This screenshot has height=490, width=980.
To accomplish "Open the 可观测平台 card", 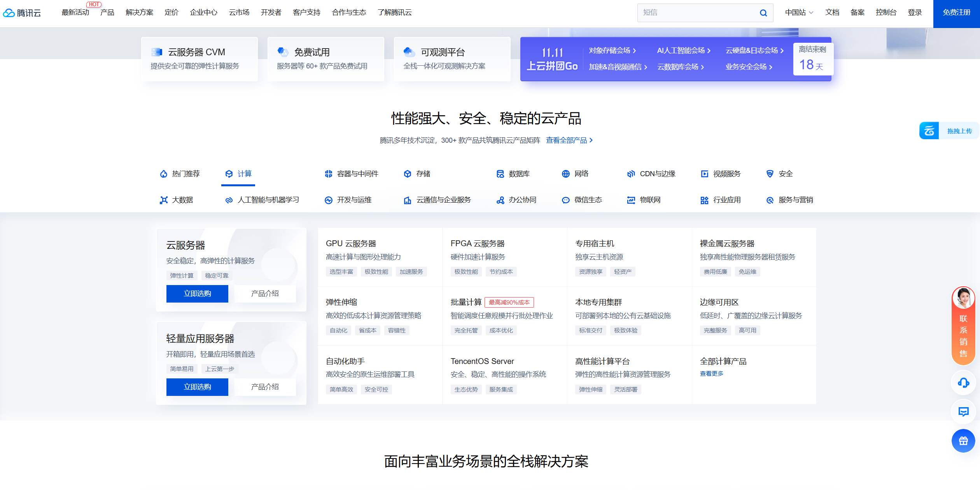I will [452, 59].
